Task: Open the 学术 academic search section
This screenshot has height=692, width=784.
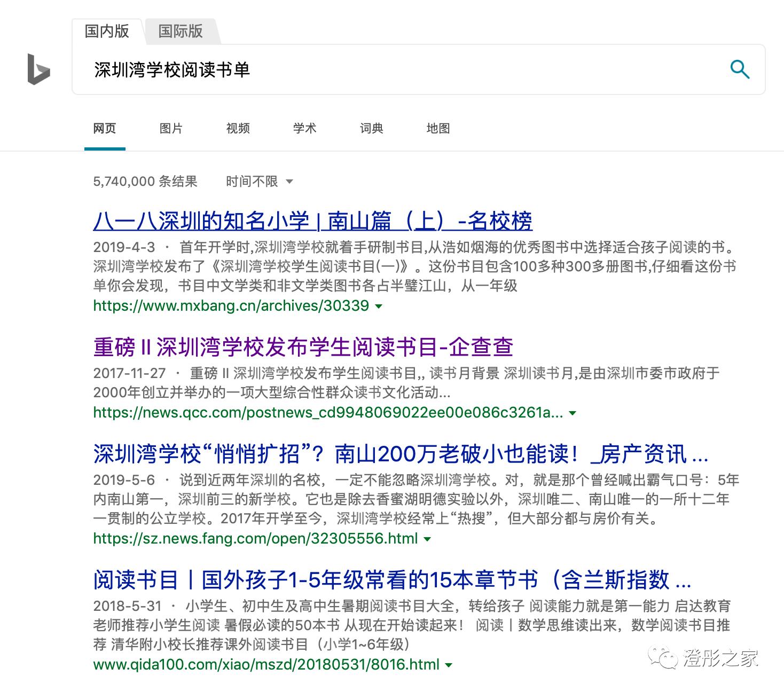Action: tap(304, 128)
